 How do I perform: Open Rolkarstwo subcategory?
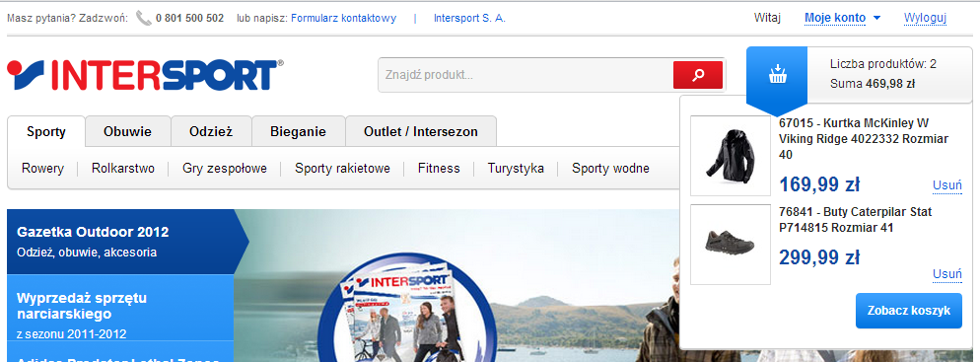pyautogui.click(x=123, y=169)
